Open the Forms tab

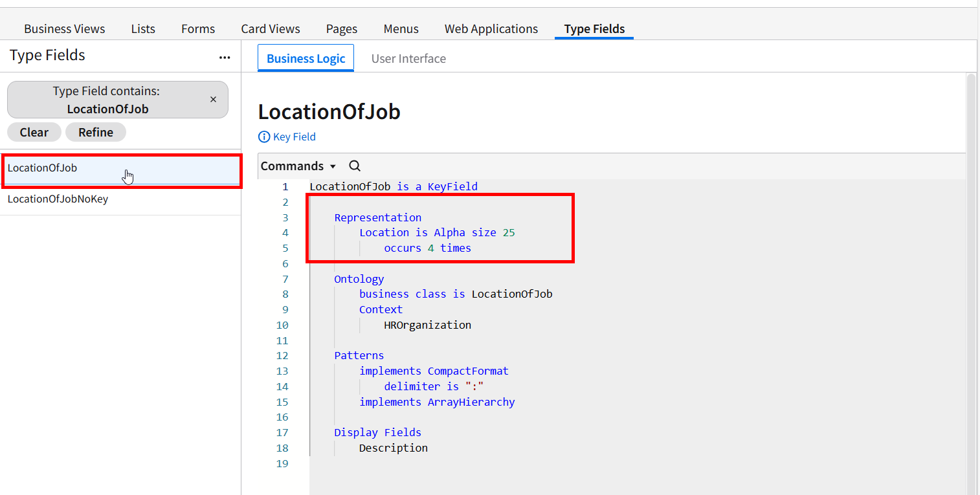[198, 29]
